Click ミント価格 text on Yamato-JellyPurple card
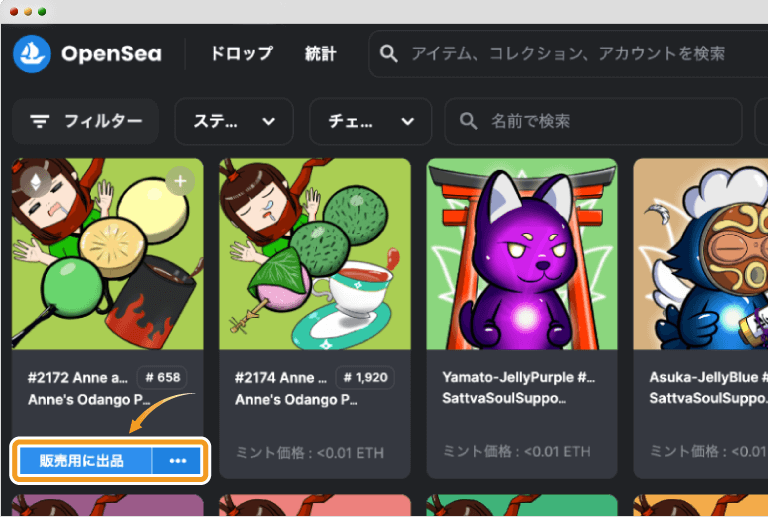 point(517,451)
